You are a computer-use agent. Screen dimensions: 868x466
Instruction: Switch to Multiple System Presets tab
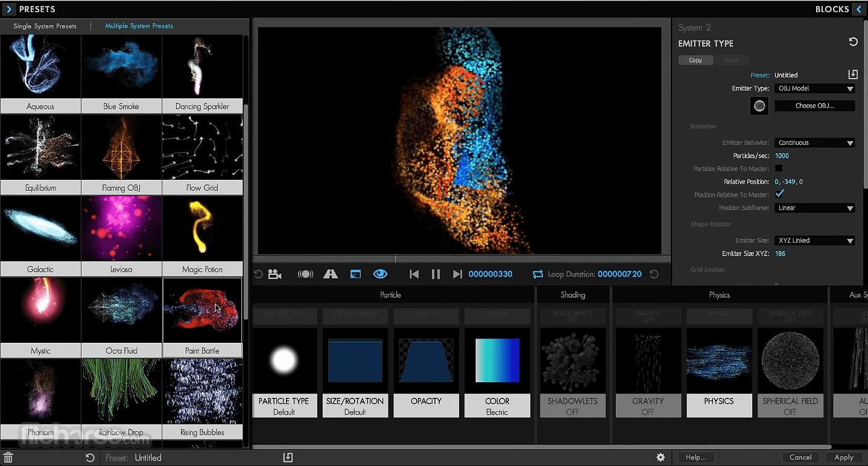[139, 26]
